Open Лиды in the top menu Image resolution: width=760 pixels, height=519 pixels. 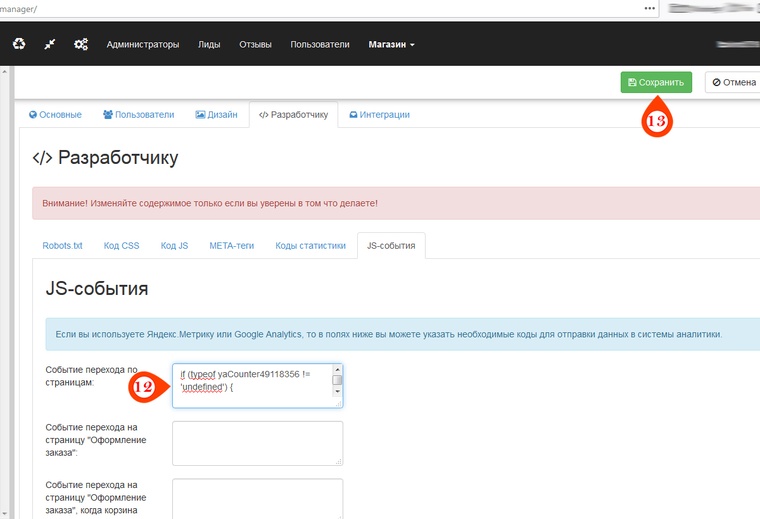point(209,44)
